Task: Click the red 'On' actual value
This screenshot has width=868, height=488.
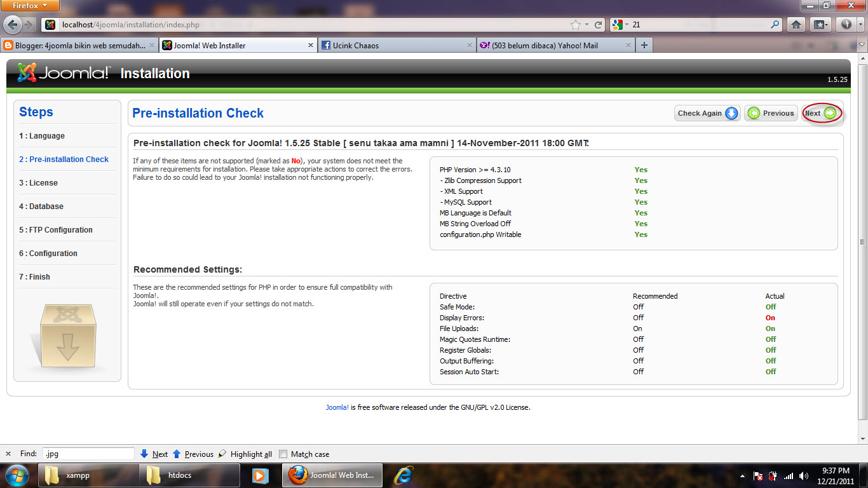Action: coord(770,318)
